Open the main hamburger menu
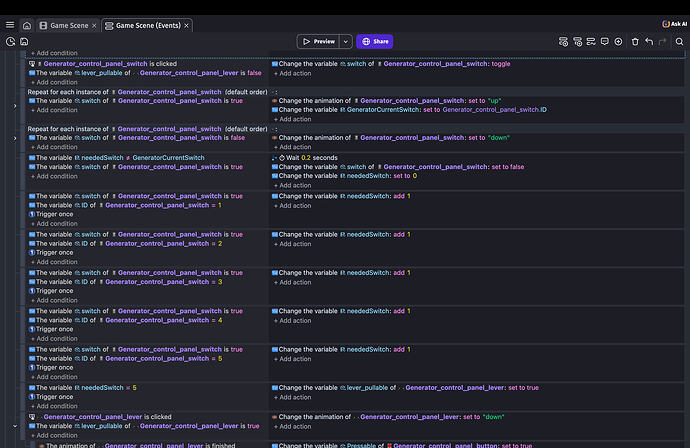This screenshot has height=448, width=690. click(10, 25)
